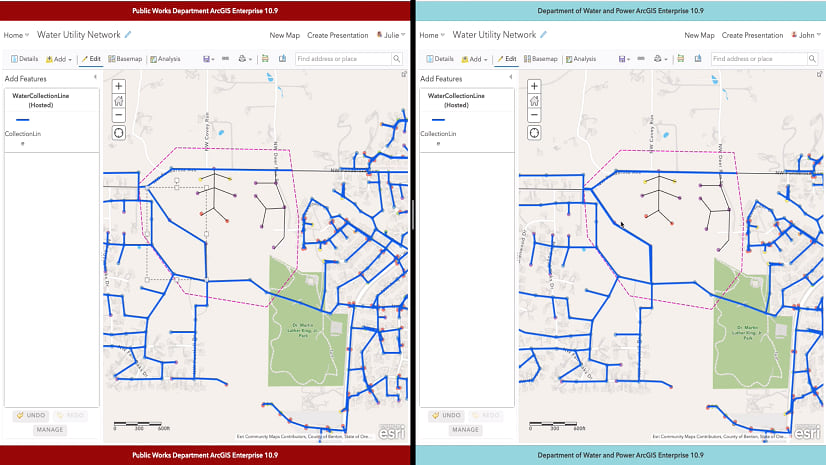The width and height of the screenshot is (826, 465).
Task: Open Analysis in Julie's window
Action: [165, 59]
